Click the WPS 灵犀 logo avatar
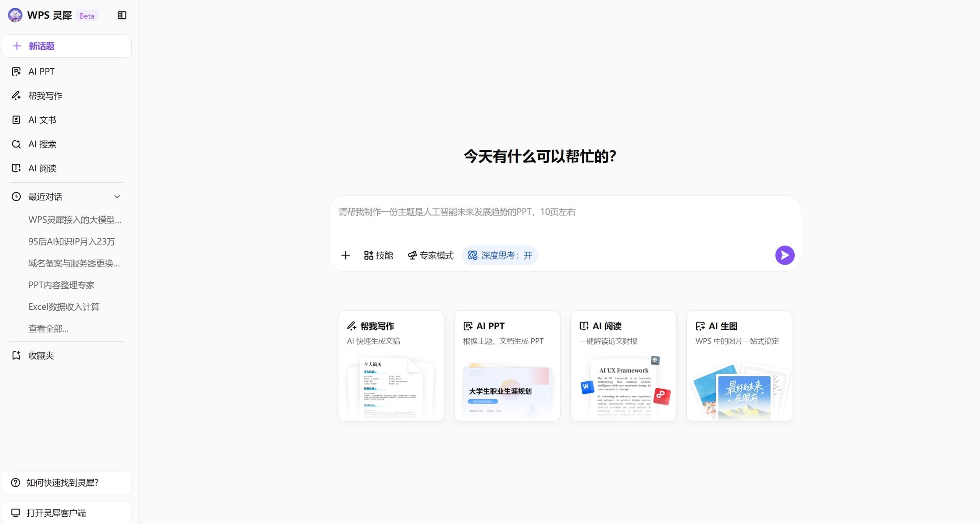980x524 pixels. [15, 15]
